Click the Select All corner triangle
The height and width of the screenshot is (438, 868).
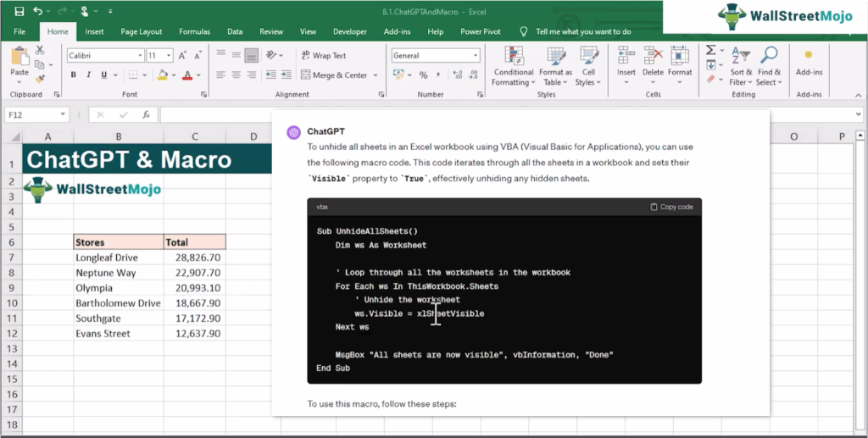(x=15, y=136)
